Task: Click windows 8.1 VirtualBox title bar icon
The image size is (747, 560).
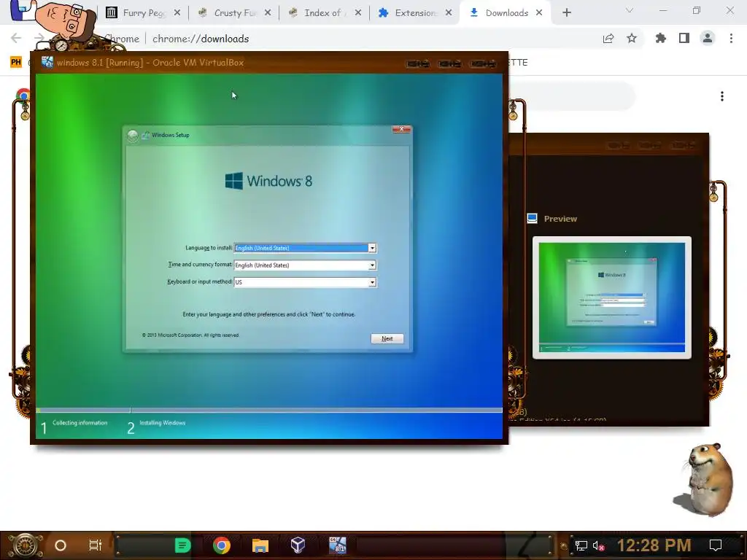Action: (47, 63)
